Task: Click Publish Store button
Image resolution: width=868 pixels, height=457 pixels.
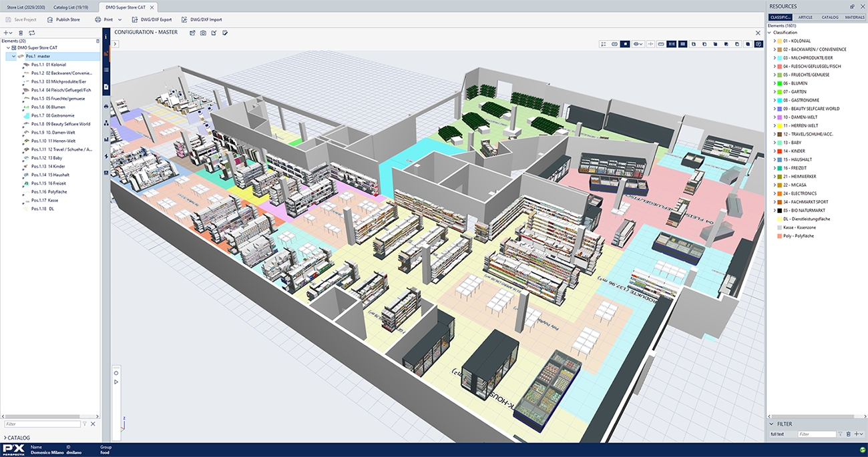Action: point(63,20)
